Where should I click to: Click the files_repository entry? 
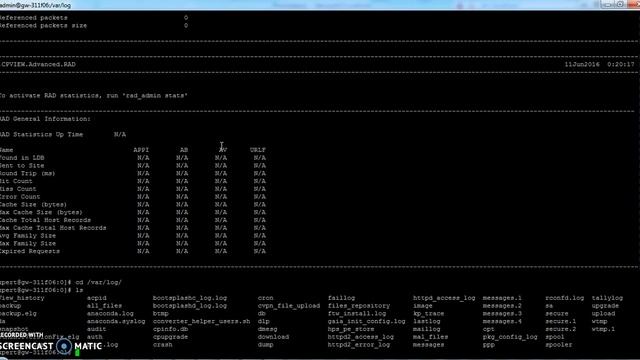tap(359, 306)
